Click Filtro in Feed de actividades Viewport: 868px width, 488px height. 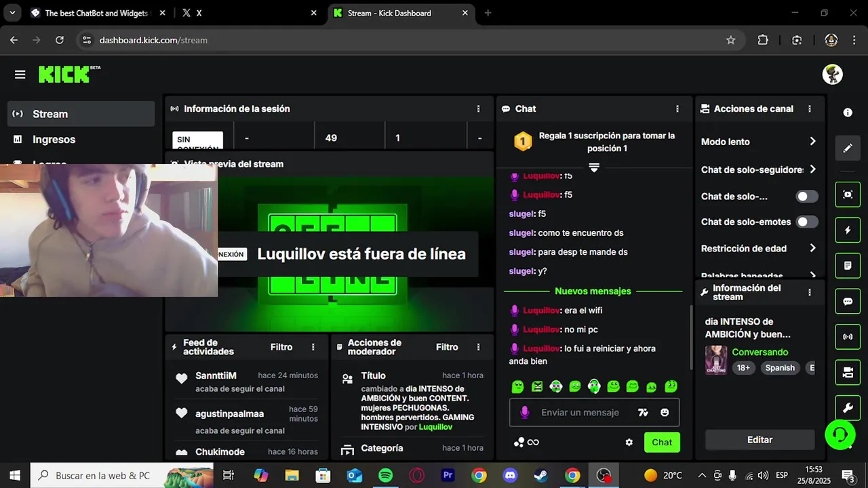pos(281,347)
